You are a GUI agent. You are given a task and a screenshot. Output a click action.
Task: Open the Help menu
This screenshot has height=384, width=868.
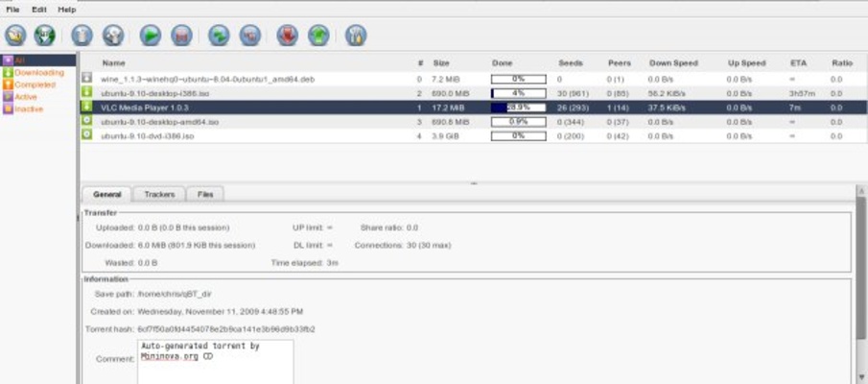(66, 10)
